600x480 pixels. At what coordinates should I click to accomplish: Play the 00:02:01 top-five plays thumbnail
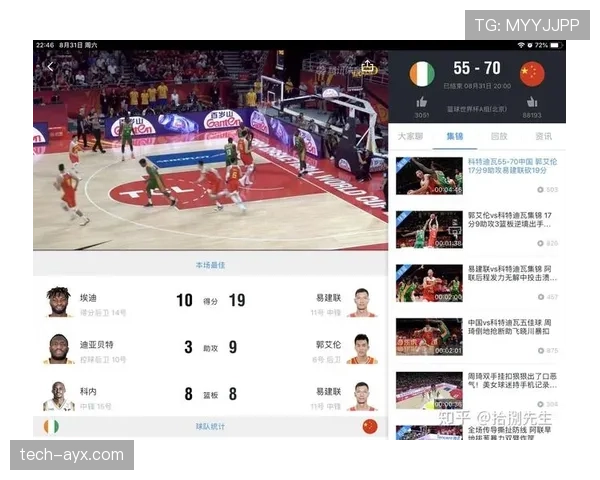429,336
